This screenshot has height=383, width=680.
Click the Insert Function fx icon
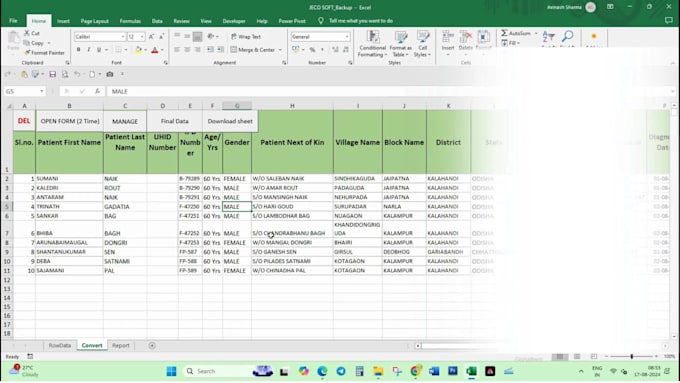pos(97,91)
